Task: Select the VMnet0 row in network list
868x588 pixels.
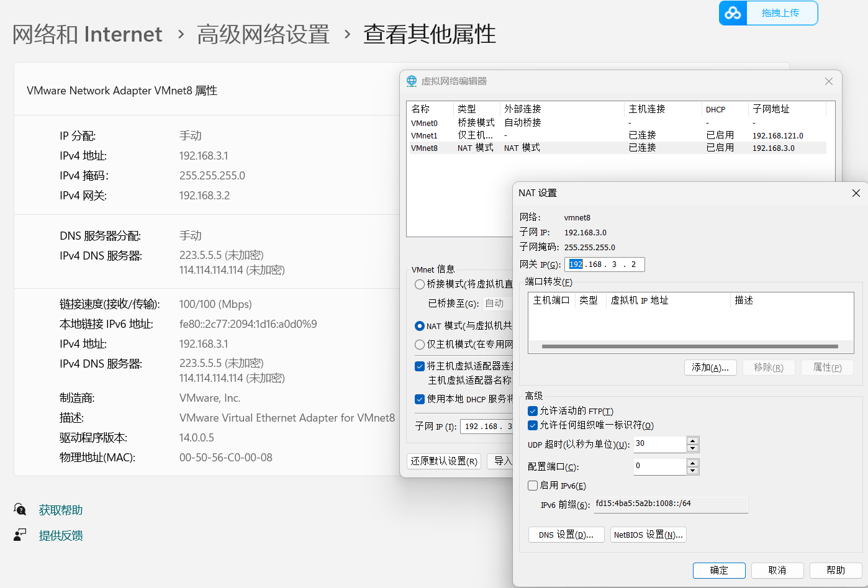Action: click(x=618, y=123)
